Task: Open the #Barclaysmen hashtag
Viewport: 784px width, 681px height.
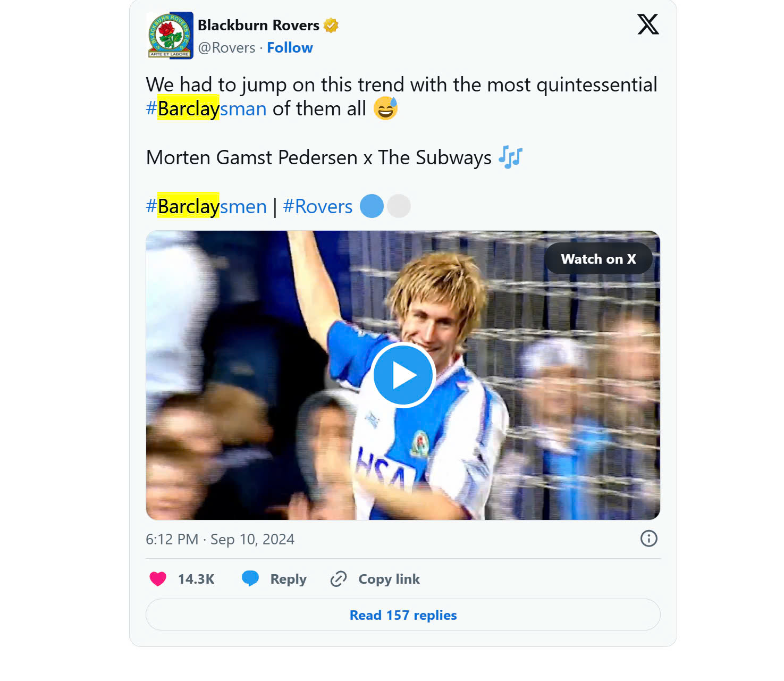Action: 206,206
